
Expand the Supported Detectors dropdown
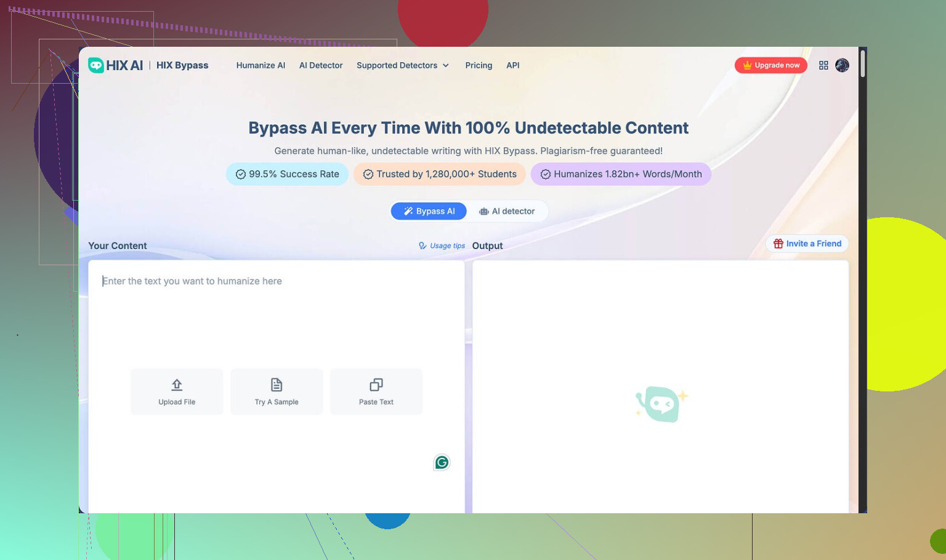pos(403,65)
